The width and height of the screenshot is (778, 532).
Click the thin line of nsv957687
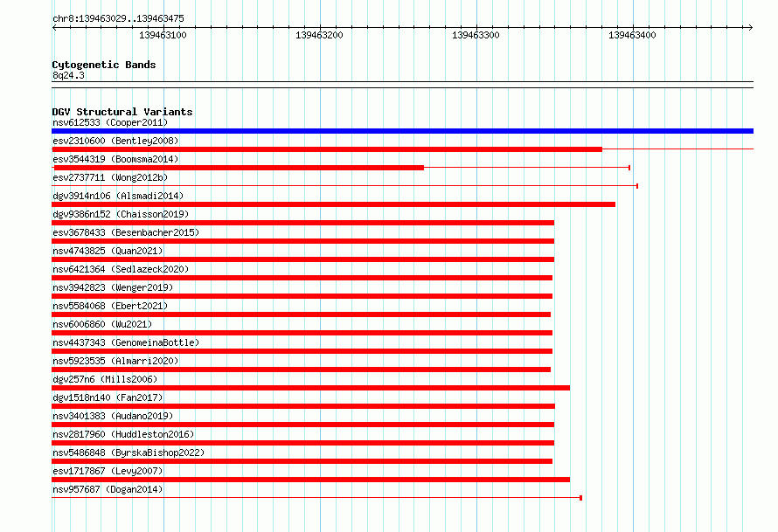[x=317, y=498]
